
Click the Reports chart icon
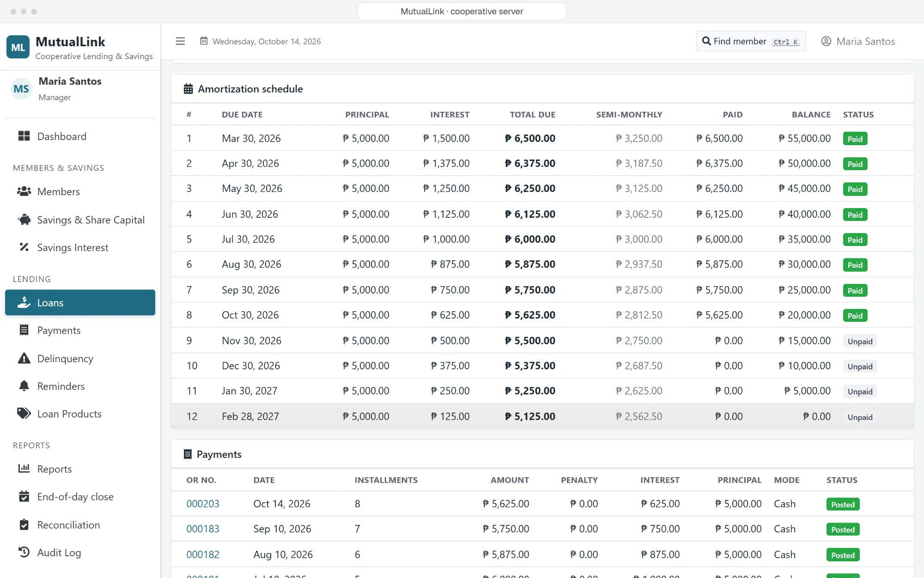click(24, 468)
